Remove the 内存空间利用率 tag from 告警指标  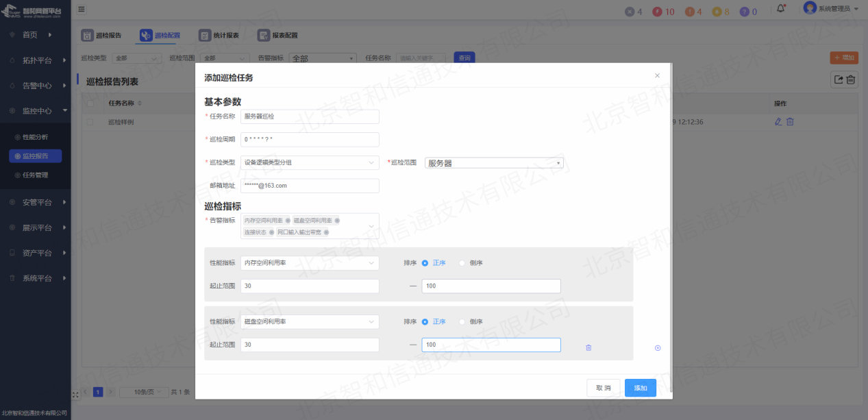point(288,221)
